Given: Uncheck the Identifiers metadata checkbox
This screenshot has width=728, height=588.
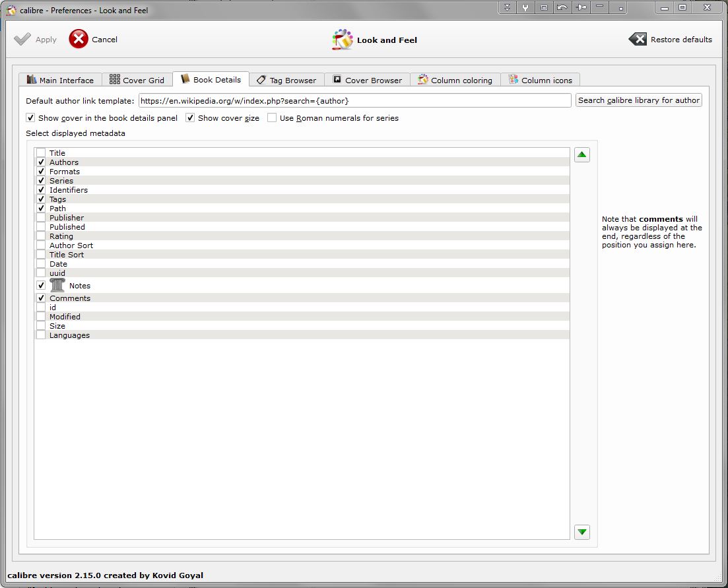Looking at the screenshot, I should point(42,190).
